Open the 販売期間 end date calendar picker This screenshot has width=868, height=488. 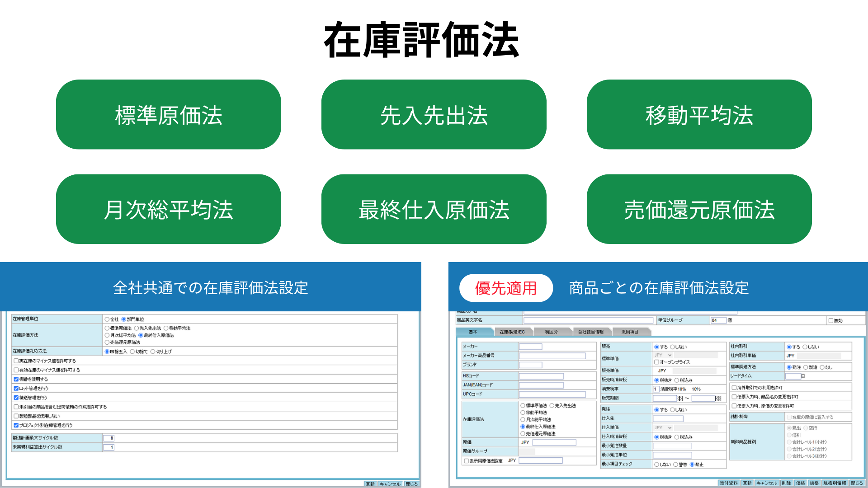pyautogui.click(x=718, y=399)
